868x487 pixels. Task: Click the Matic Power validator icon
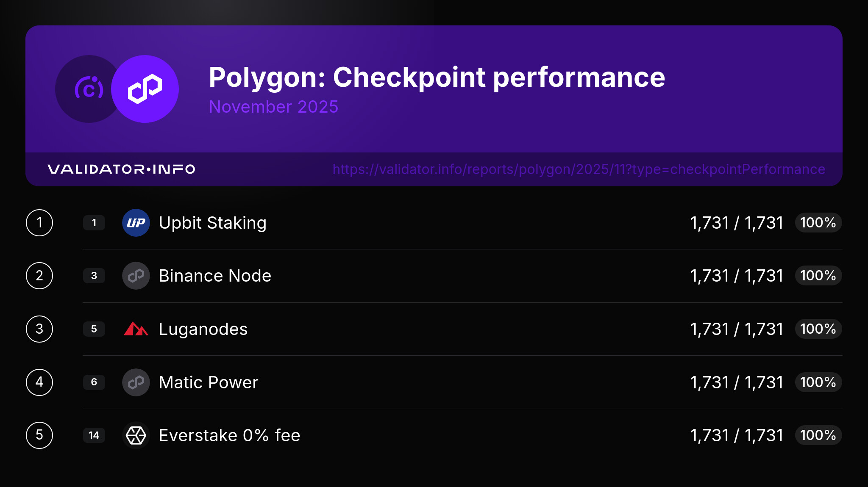pos(136,382)
